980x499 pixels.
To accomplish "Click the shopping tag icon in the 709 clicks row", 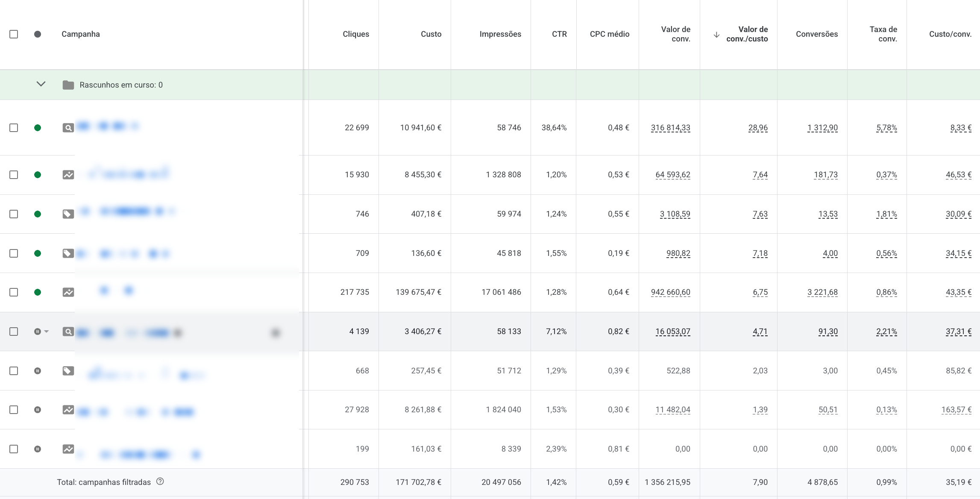I will coord(68,253).
